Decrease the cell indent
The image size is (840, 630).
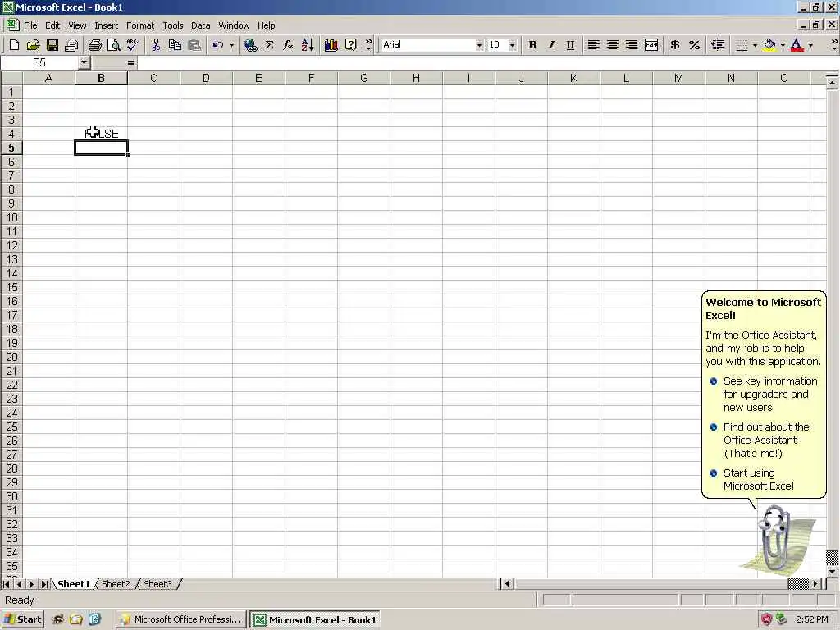(x=718, y=45)
